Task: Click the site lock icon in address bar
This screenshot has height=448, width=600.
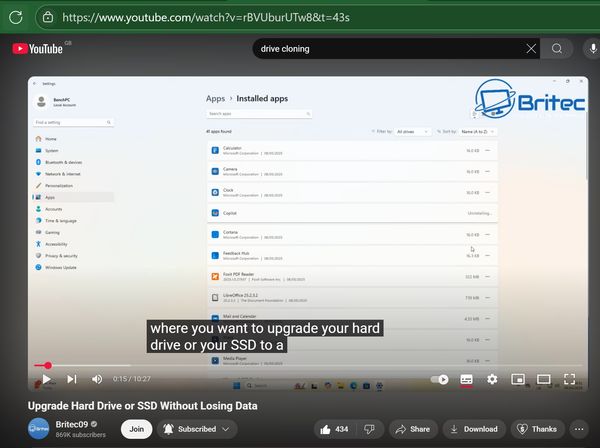Action: 48,17
